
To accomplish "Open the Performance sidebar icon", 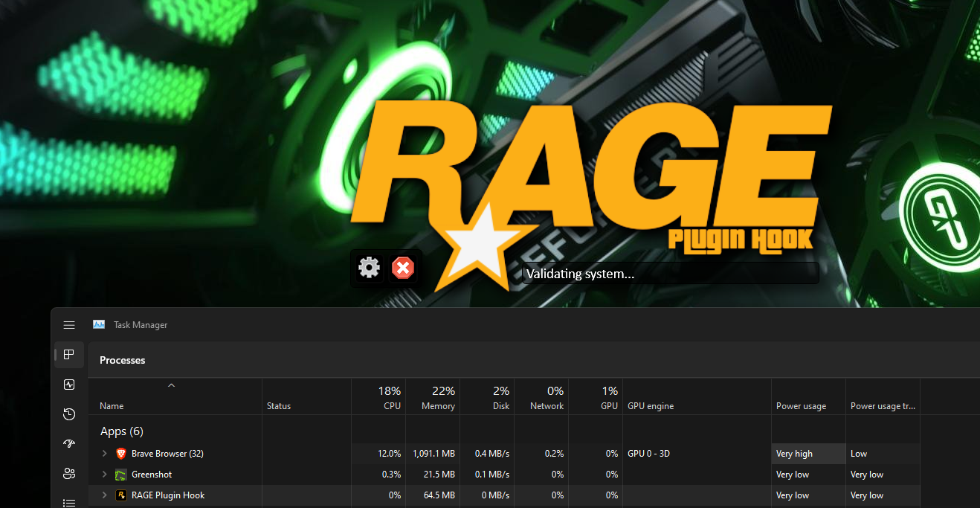I will click(x=69, y=385).
